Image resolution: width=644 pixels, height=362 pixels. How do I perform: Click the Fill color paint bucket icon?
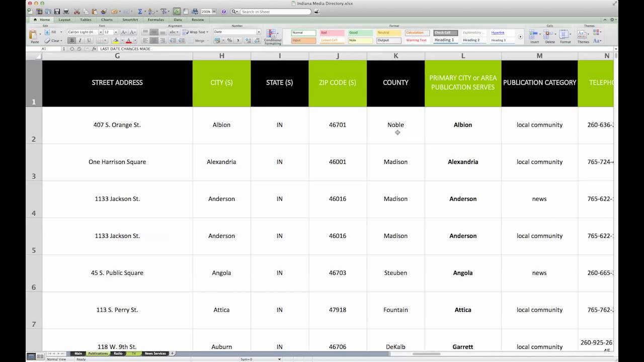tap(116, 41)
